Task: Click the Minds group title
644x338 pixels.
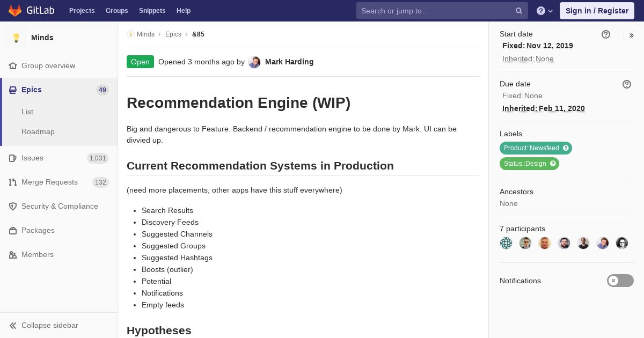Action: click(42, 38)
